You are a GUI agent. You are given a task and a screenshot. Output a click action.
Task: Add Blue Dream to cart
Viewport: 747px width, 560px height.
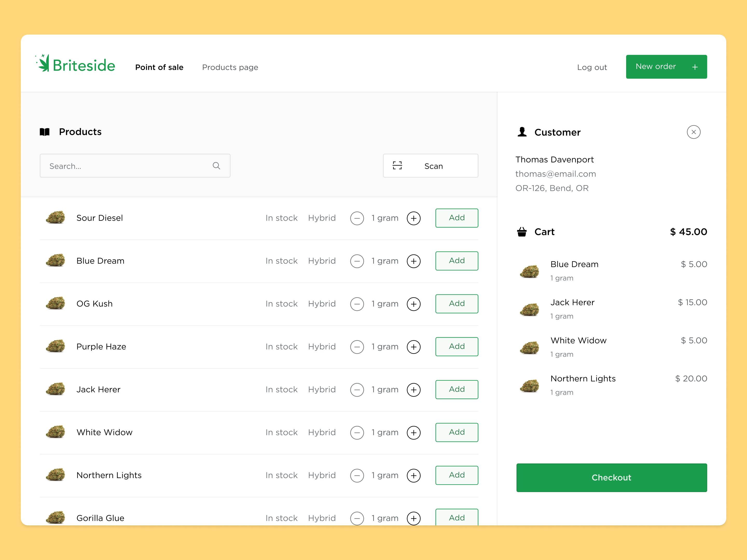(x=457, y=261)
